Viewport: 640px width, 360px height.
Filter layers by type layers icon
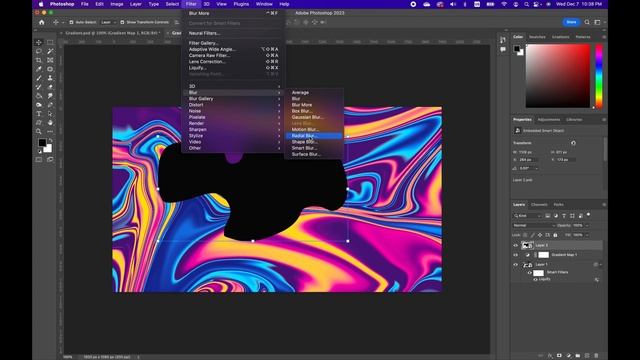564,216
